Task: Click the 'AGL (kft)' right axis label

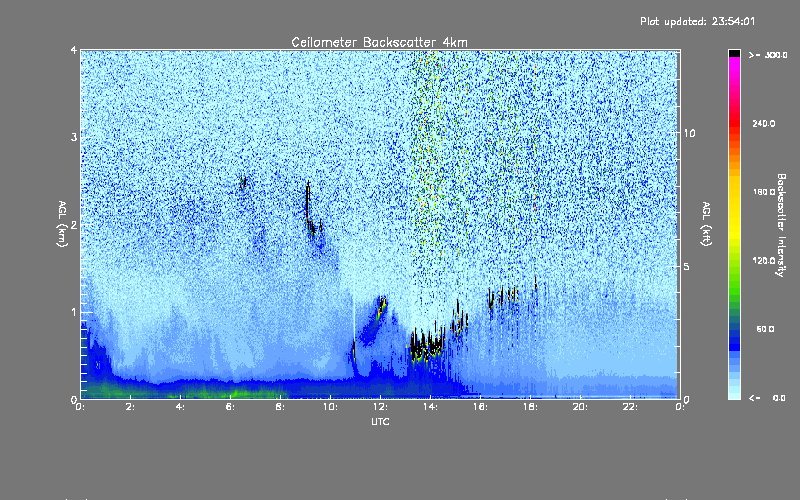Action: (x=707, y=224)
